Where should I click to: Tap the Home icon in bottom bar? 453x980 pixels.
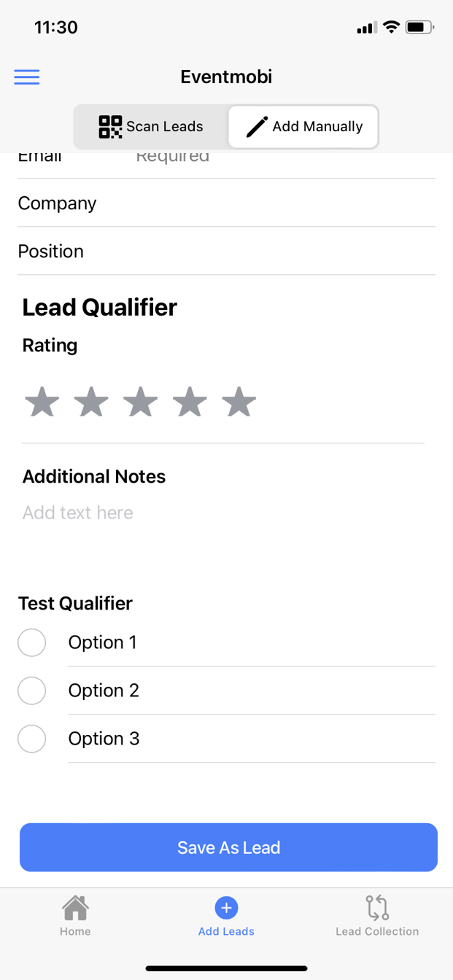[x=75, y=908]
